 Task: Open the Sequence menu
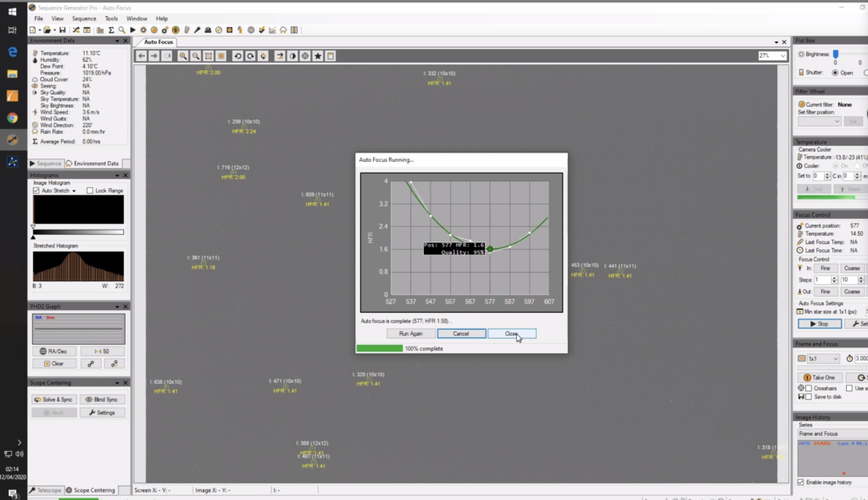(x=84, y=19)
